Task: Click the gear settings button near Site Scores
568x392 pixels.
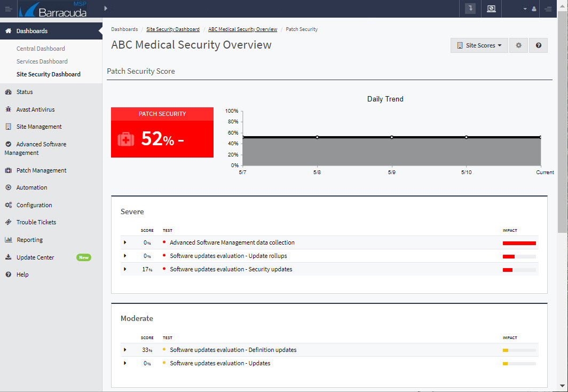Action: pyautogui.click(x=519, y=45)
